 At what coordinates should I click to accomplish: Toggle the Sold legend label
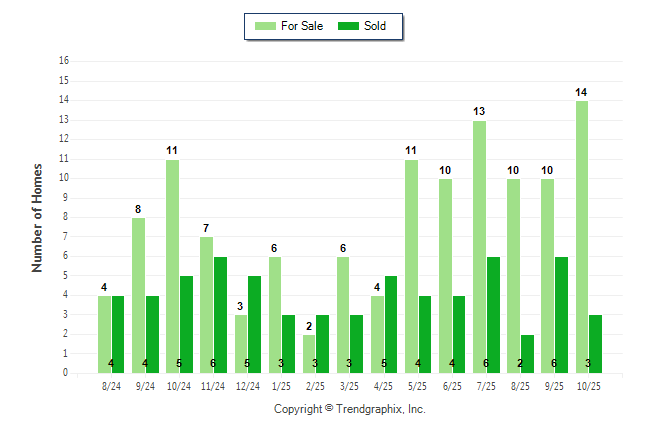click(x=375, y=26)
